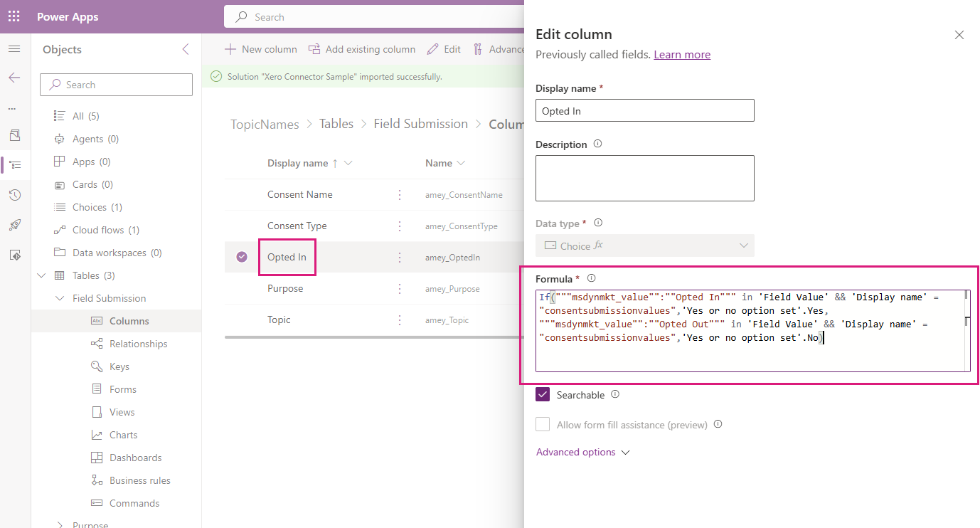Open Keys under Field Submission
This screenshot has width=980, height=528.
coord(119,366)
